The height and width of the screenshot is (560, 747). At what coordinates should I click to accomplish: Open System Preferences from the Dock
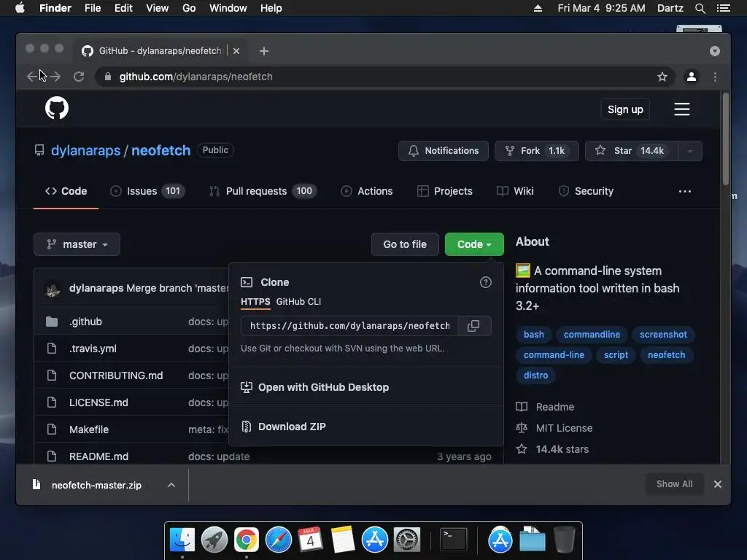coord(406,540)
